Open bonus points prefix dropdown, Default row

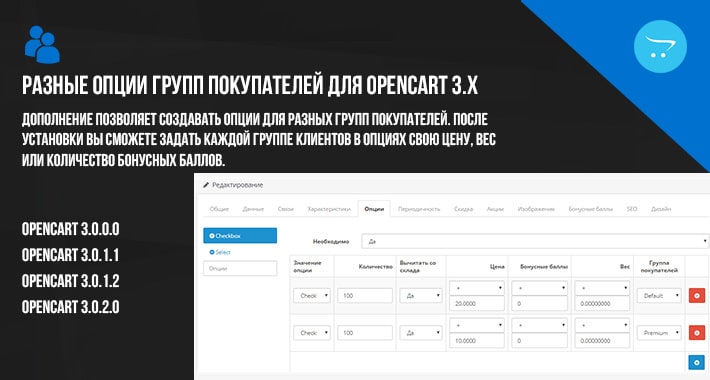click(540, 288)
